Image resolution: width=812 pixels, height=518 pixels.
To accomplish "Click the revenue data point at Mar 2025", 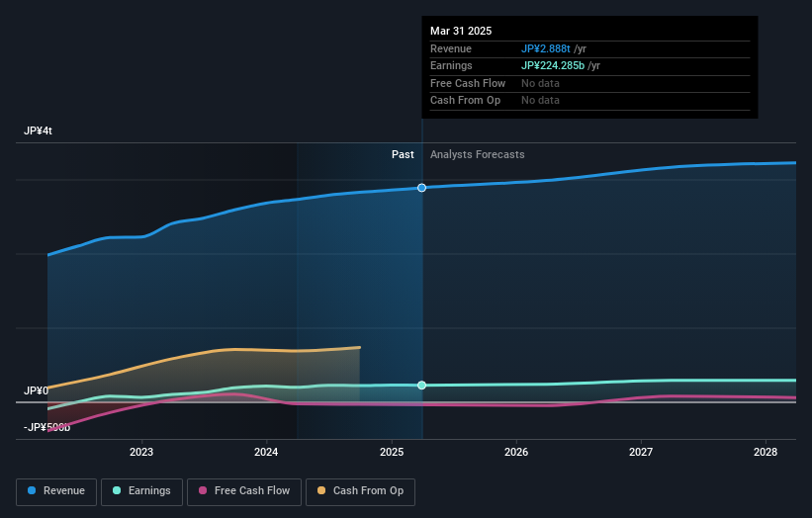I will [422, 188].
